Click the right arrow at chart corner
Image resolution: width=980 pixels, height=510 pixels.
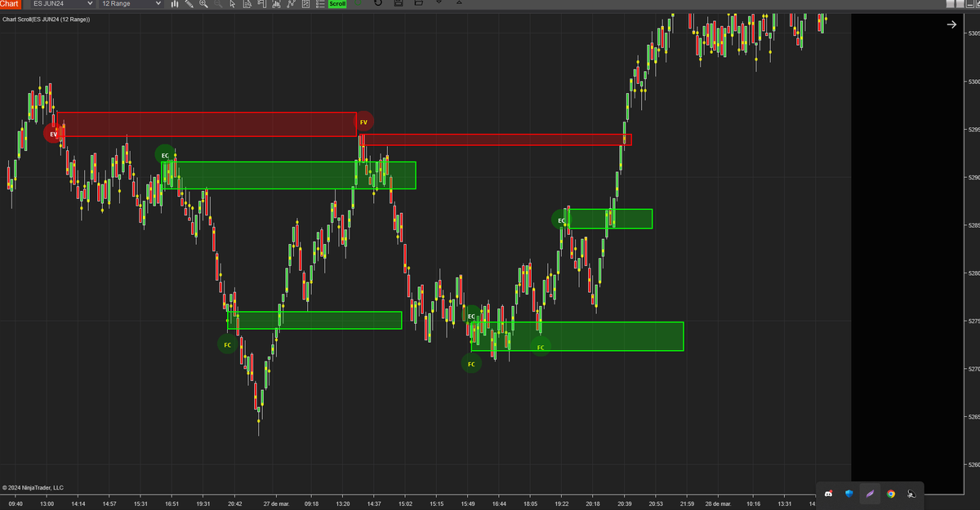[x=951, y=24]
